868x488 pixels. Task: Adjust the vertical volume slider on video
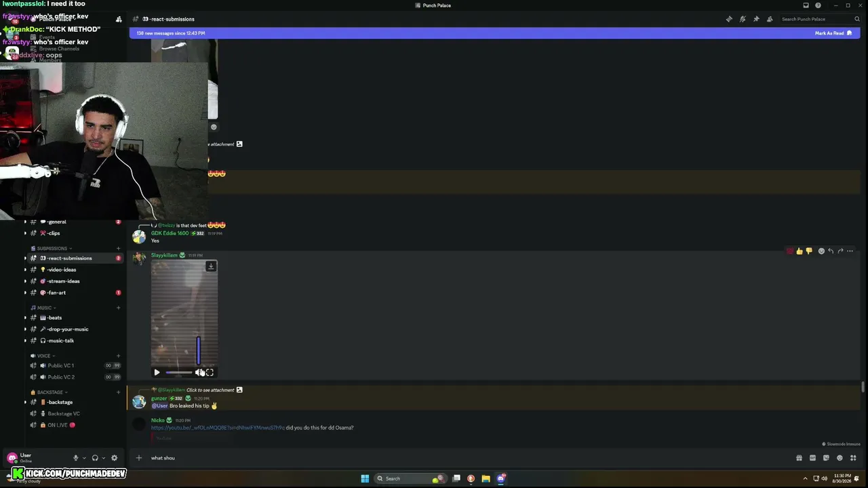[198, 350]
